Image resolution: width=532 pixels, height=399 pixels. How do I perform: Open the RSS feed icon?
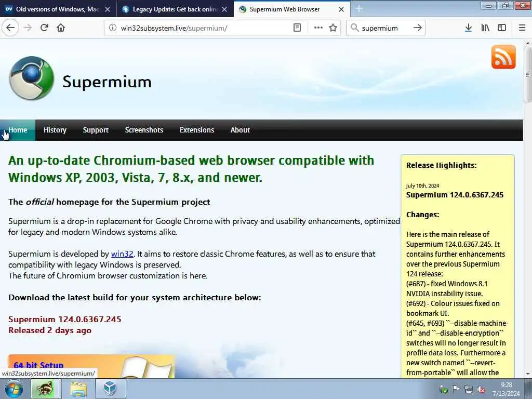click(503, 57)
